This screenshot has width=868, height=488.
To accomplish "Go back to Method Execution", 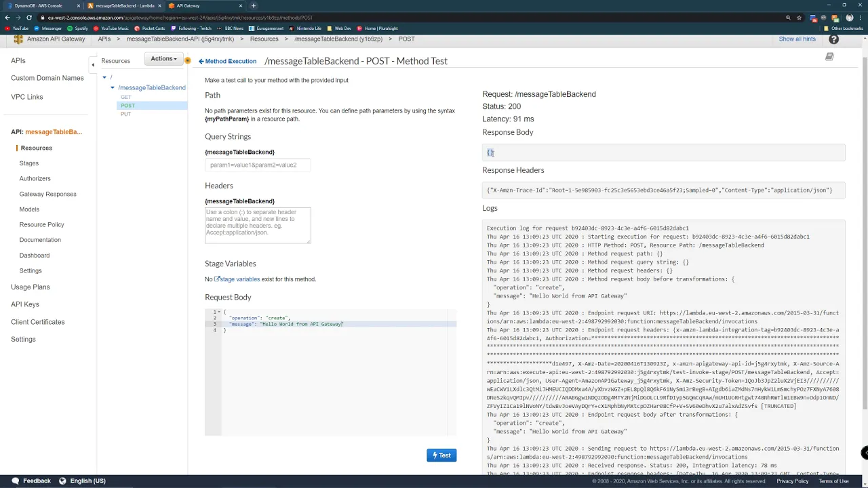I will click(227, 61).
